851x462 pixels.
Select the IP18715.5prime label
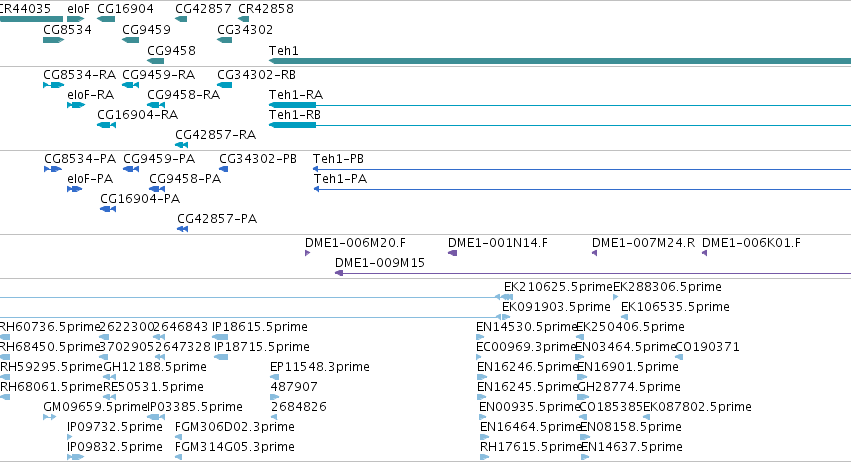(x=262, y=347)
